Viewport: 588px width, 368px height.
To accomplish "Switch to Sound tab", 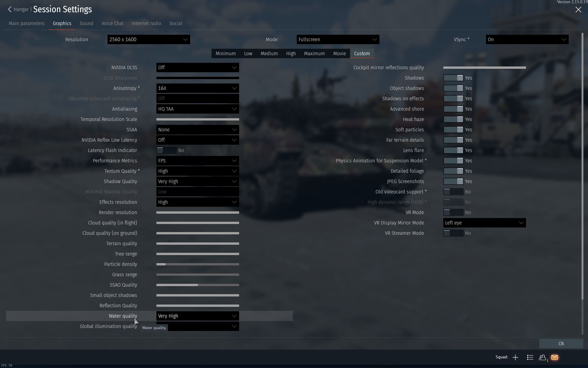I will (86, 23).
